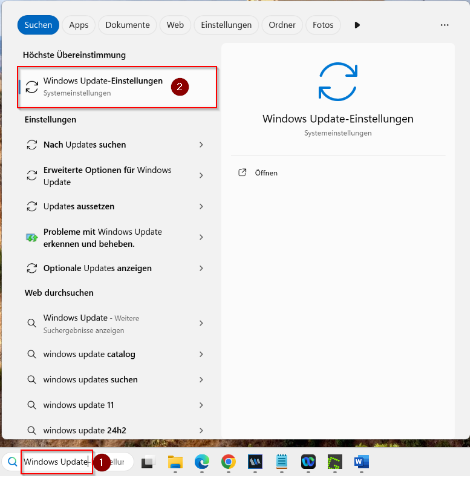Open the three-dots more options menu

pos(444,25)
